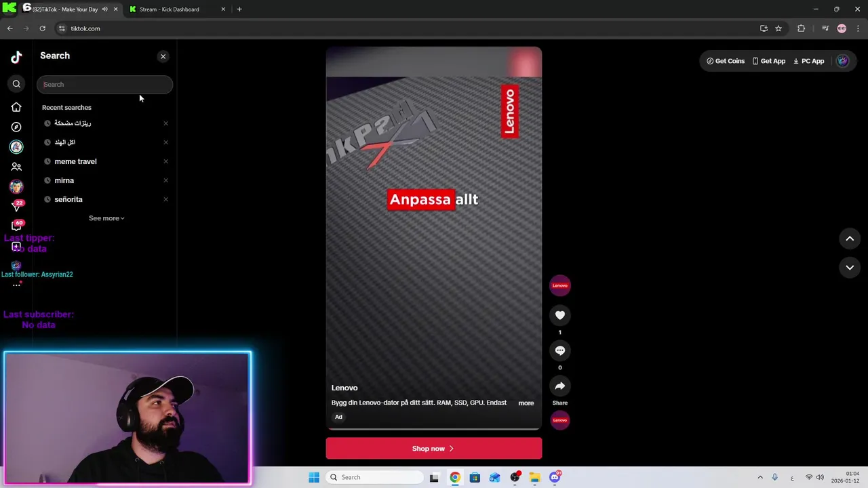Viewport: 868px width, 488px height.
Task: Open Discord from the taskbar
Action: 555,477
